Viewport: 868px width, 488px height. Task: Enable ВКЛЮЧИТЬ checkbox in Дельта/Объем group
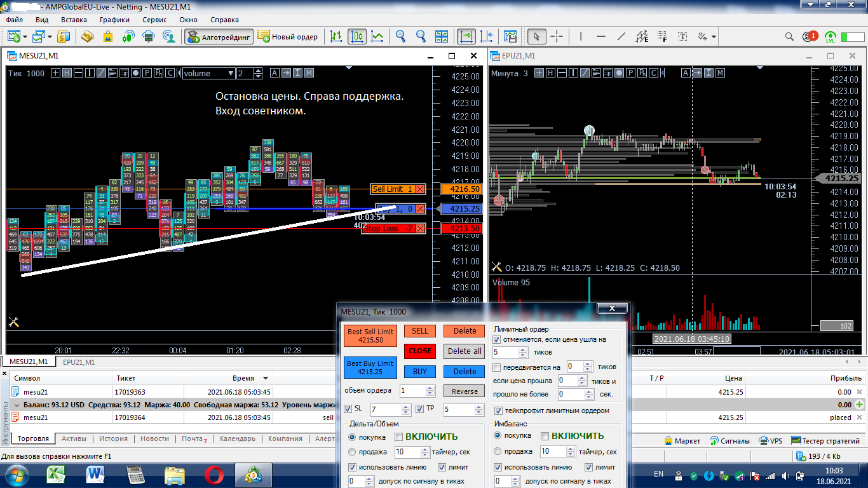tap(399, 436)
